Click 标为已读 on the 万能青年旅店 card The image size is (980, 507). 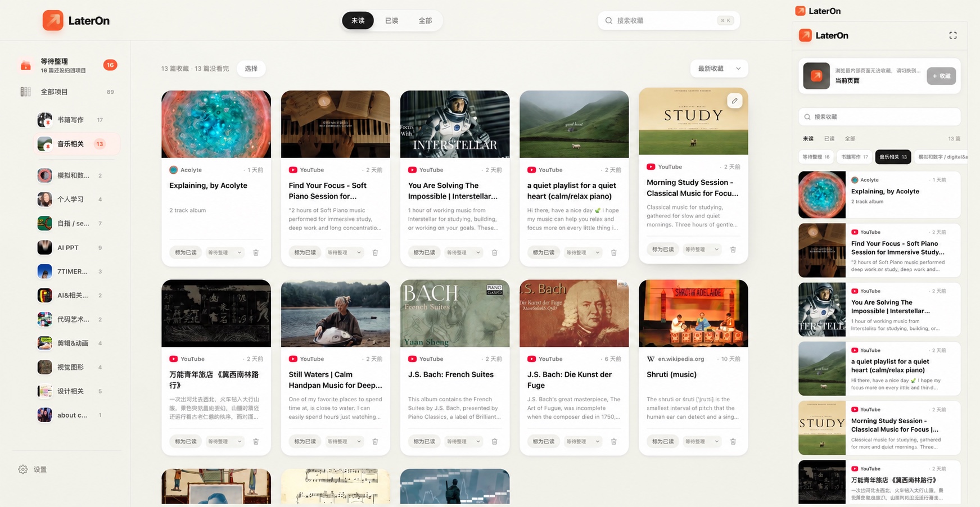pyautogui.click(x=186, y=442)
